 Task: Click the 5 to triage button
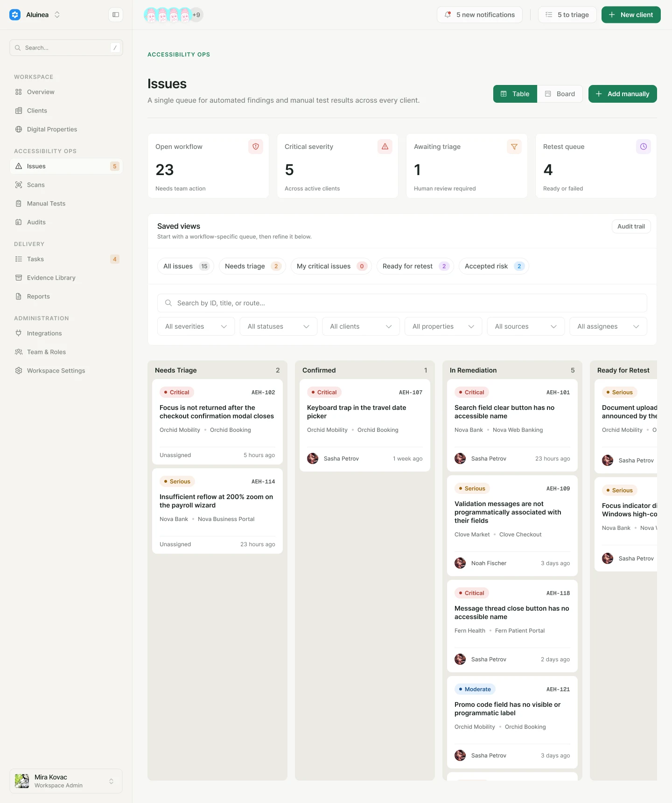(567, 15)
